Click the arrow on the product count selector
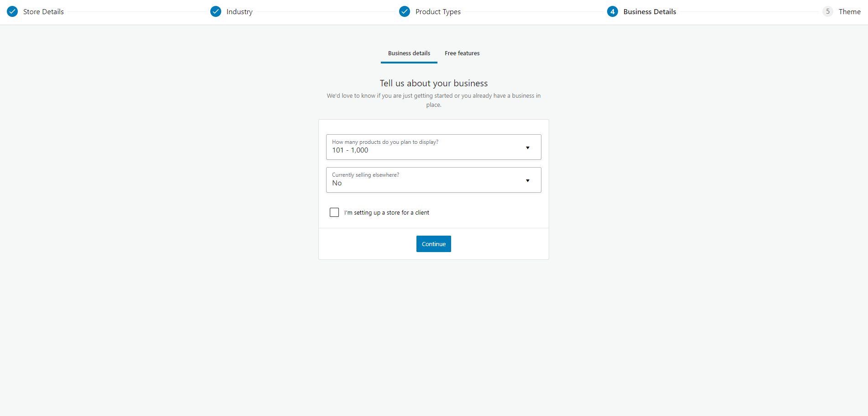This screenshot has height=416, width=868. point(528,148)
